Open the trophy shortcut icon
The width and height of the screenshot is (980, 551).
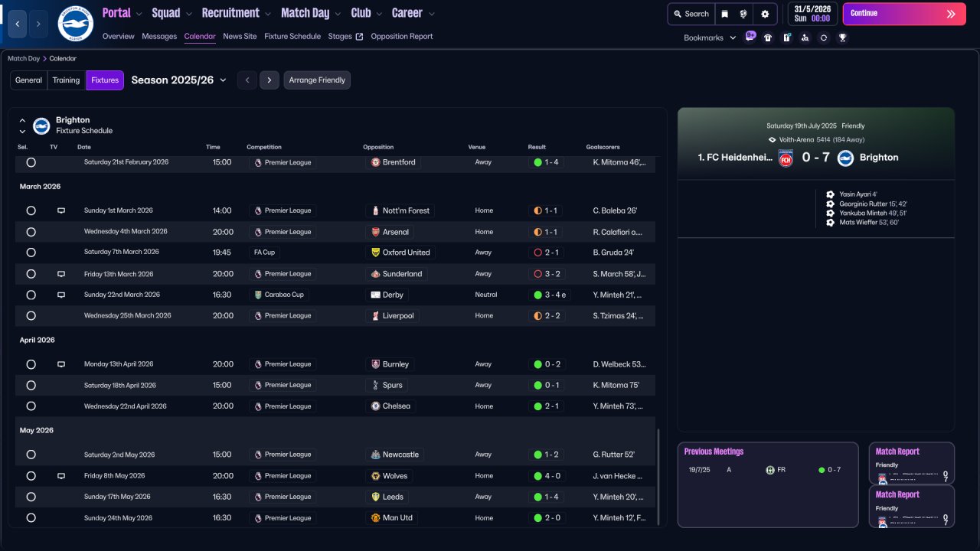point(842,37)
